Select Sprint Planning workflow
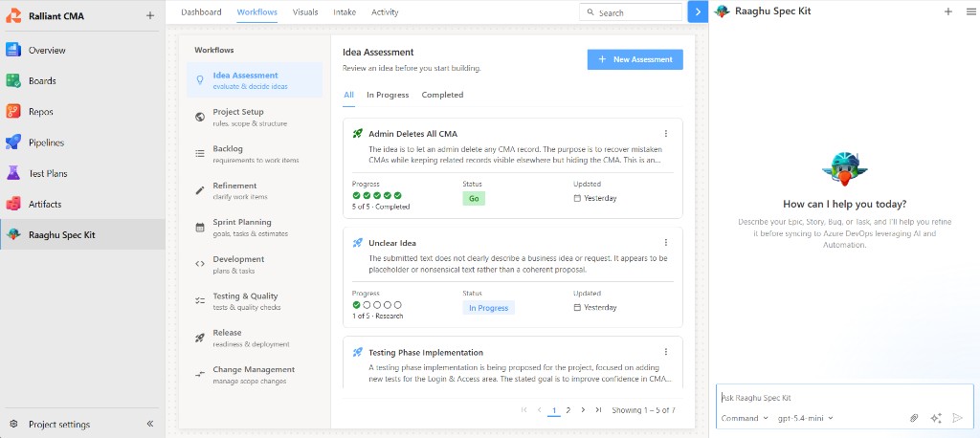Viewport: 980px width, 438px height. pos(255,227)
